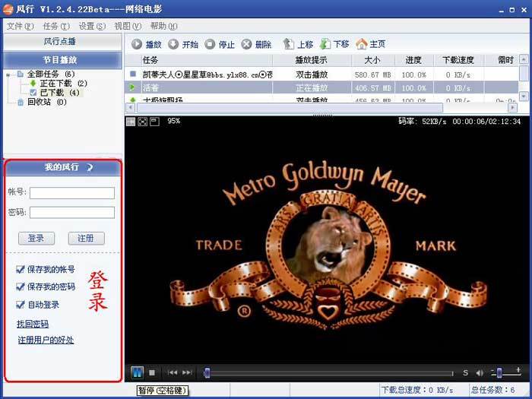The width and height of the screenshot is (532, 399).
Task: Click the mini window mode icon
Action: [x=155, y=121]
